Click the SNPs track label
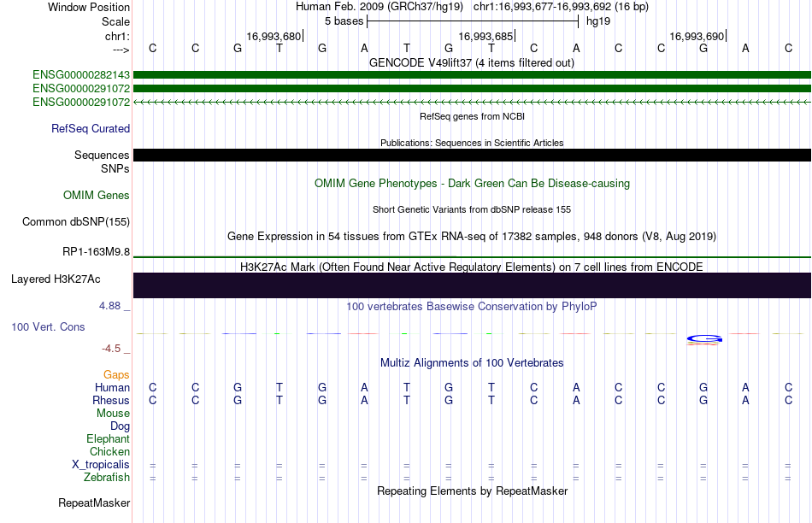Image resolution: width=812 pixels, height=523 pixels. (x=115, y=169)
